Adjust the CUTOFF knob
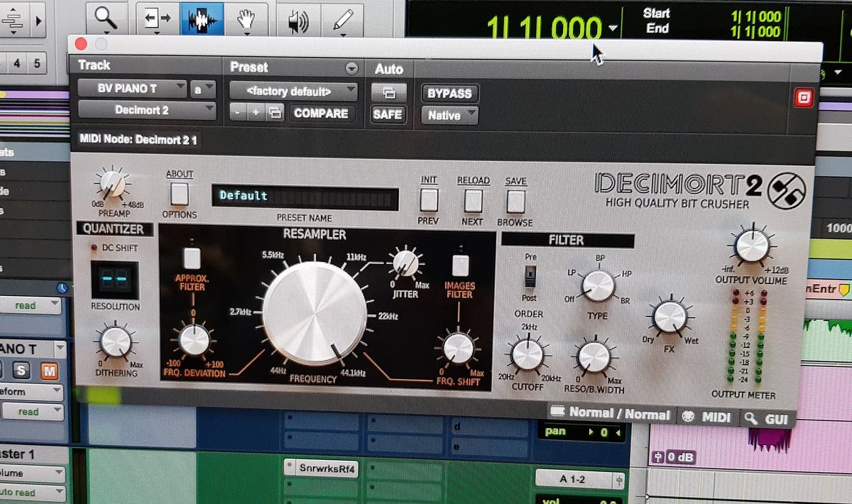852x504 pixels. (527, 354)
